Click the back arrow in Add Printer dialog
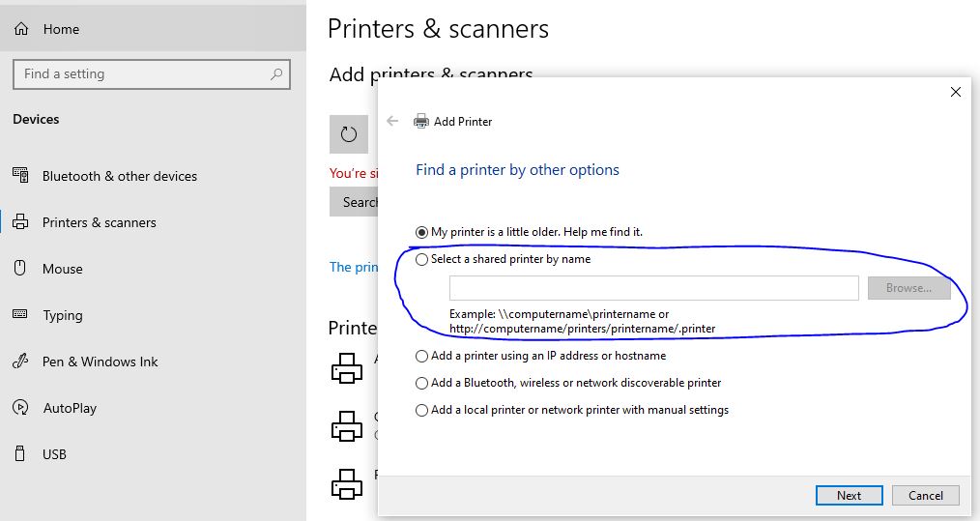The width and height of the screenshot is (980, 521). tap(392, 121)
